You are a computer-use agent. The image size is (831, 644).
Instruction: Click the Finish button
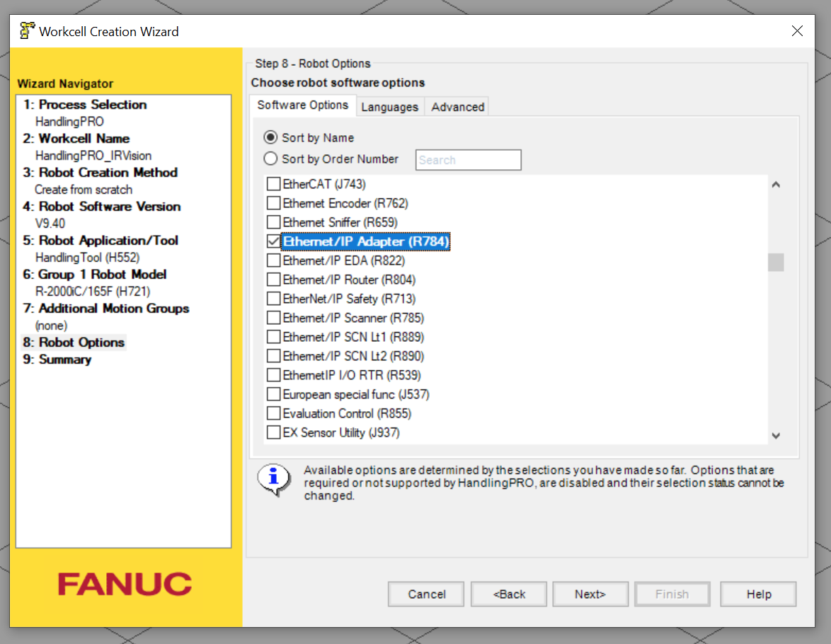(672, 594)
